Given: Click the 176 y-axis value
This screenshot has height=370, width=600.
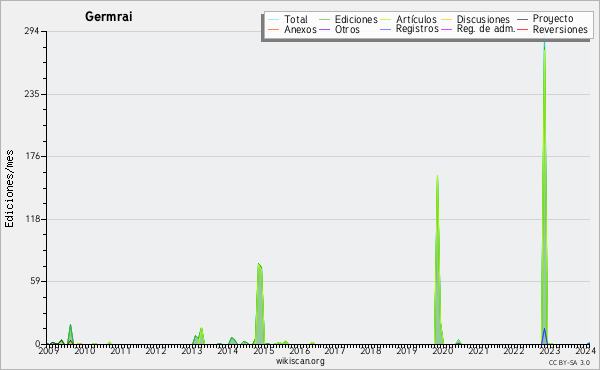Looking at the screenshot, I should pyautogui.click(x=32, y=156).
